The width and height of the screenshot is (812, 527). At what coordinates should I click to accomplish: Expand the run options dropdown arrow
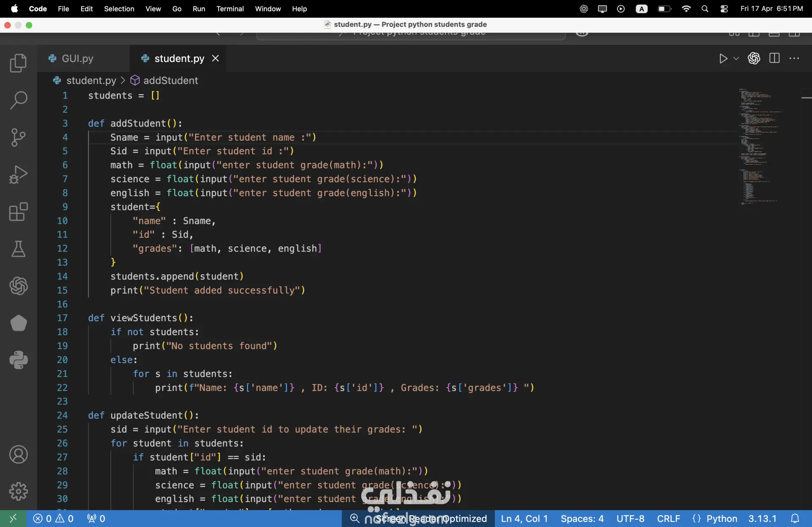736,58
